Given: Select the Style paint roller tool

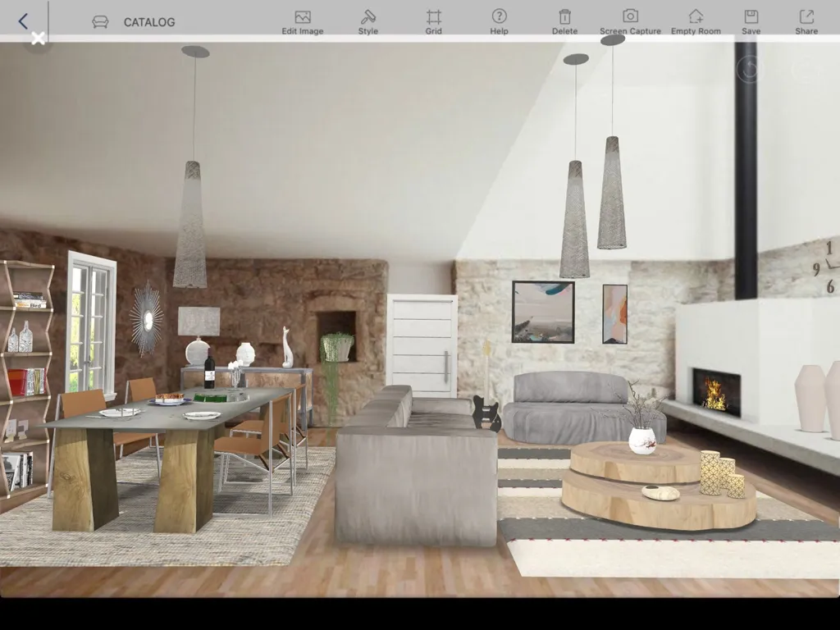Looking at the screenshot, I should point(368,22).
